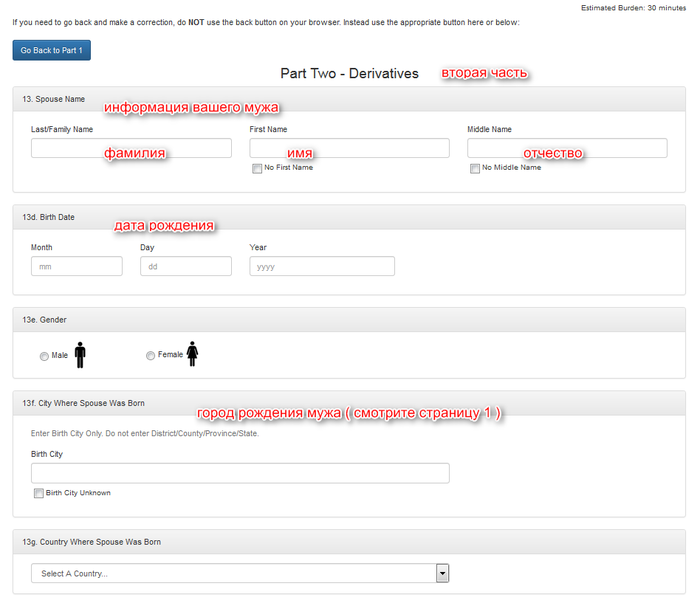Click the country dropdown arrow button
The height and width of the screenshot is (603, 700).
(442, 573)
